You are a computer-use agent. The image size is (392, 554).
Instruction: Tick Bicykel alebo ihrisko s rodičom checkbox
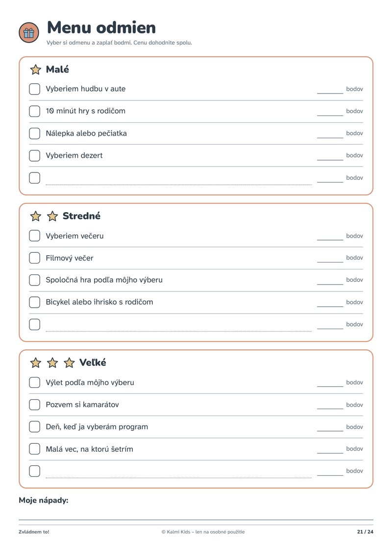tap(34, 302)
